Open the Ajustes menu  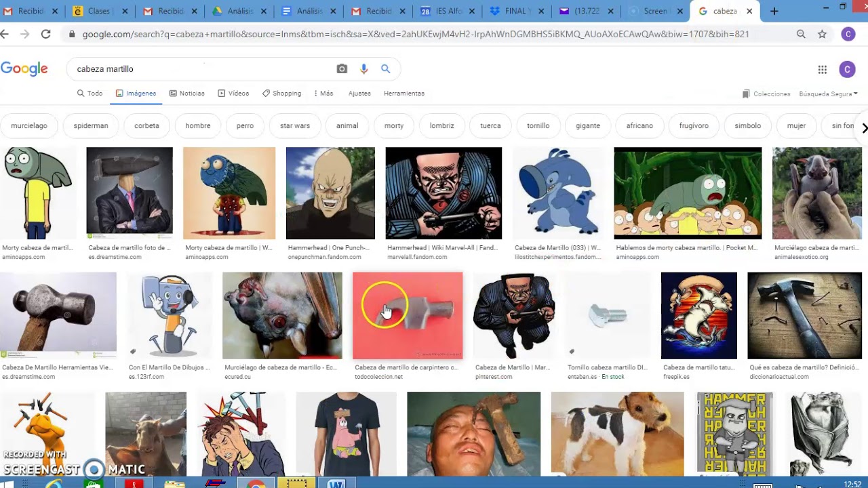359,94
